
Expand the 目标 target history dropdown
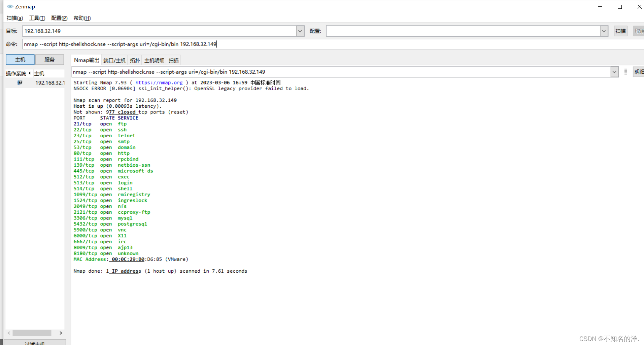click(x=300, y=31)
